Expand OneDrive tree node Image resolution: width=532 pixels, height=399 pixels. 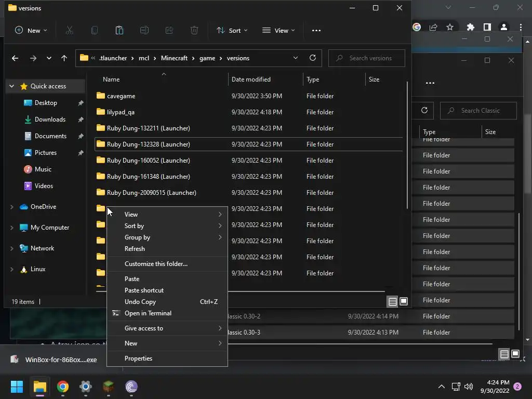coord(11,207)
